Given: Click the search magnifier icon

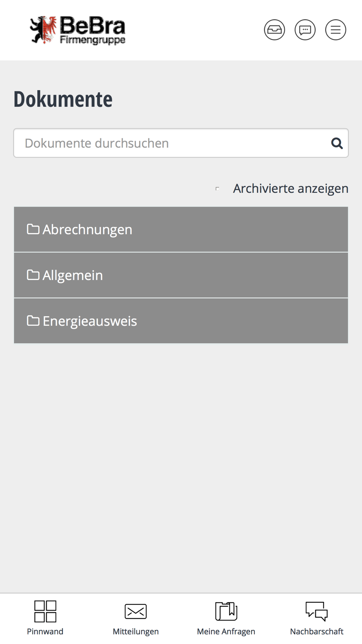Looking at the screenshot, I should [337, 143].
